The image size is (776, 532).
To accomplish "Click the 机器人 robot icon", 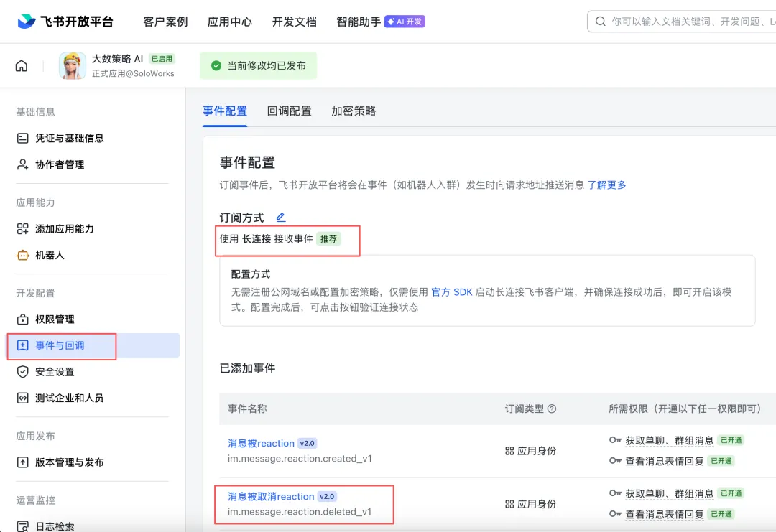I will [x=23, y=255].
